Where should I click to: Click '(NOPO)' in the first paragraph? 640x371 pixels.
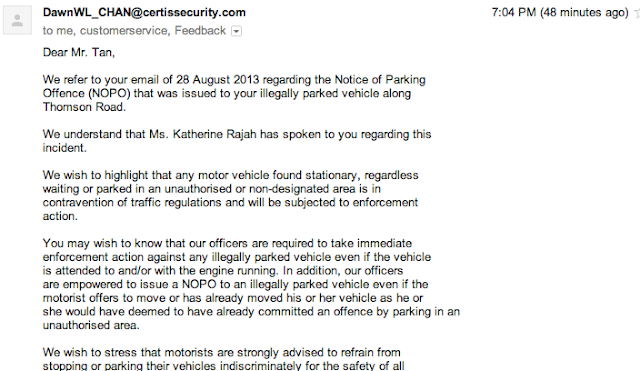[x=109, y=93]
